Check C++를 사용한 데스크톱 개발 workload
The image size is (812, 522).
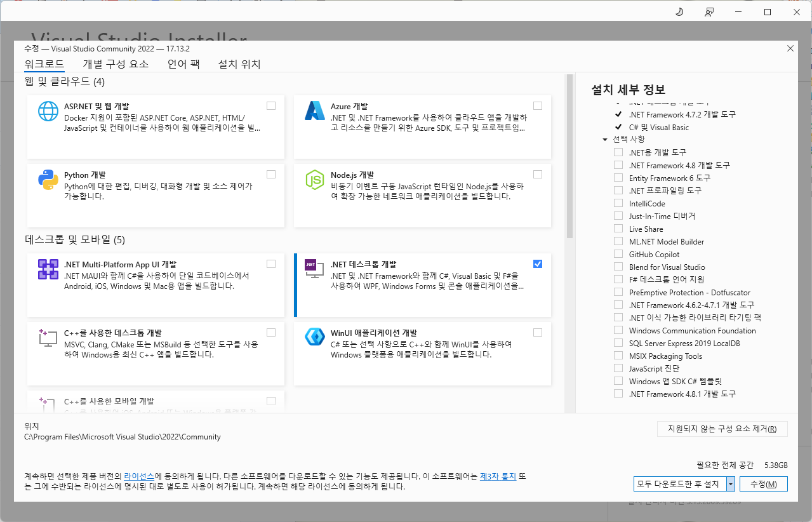point(271,332)
